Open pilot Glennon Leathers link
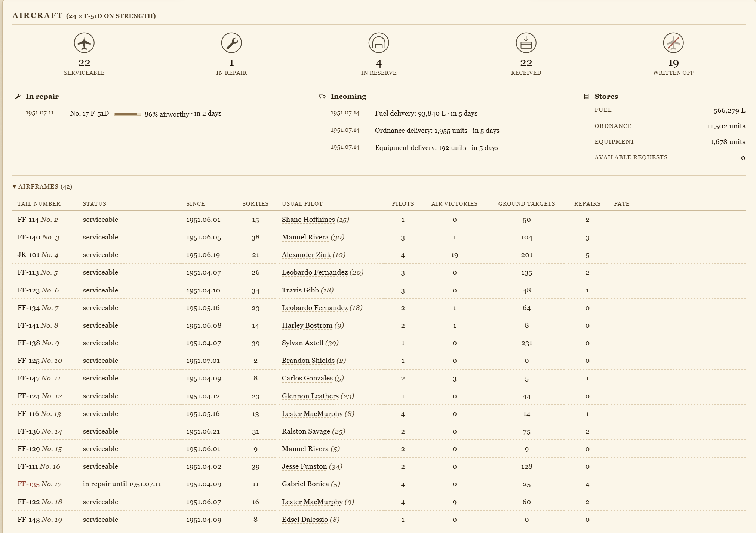Viewport: 756px width, 533px height. 310,396
